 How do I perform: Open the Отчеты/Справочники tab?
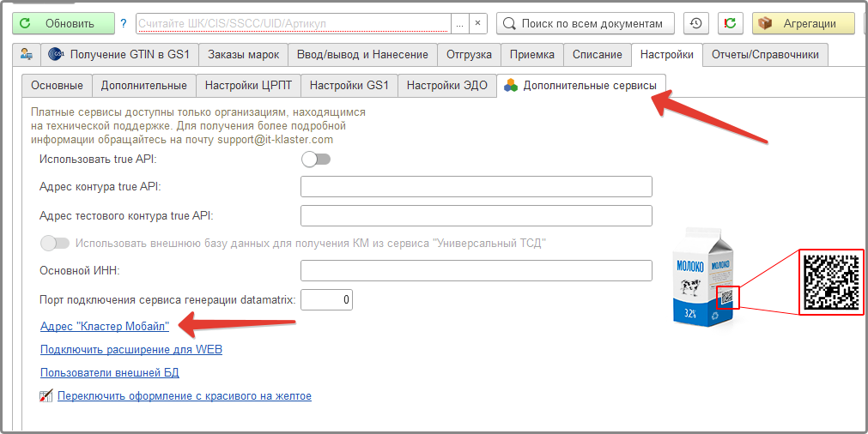(765, 55)
